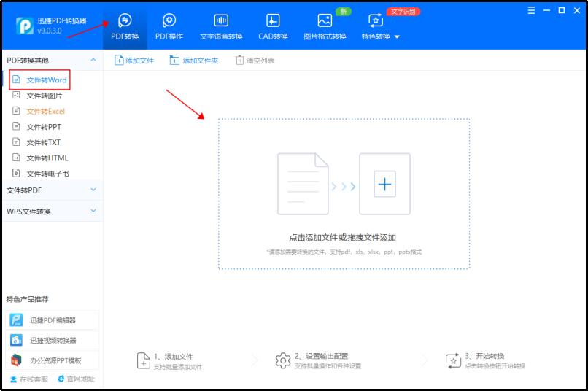Click the 特色转换 star icon
This screenshot has width=588, height=391.
376,20
